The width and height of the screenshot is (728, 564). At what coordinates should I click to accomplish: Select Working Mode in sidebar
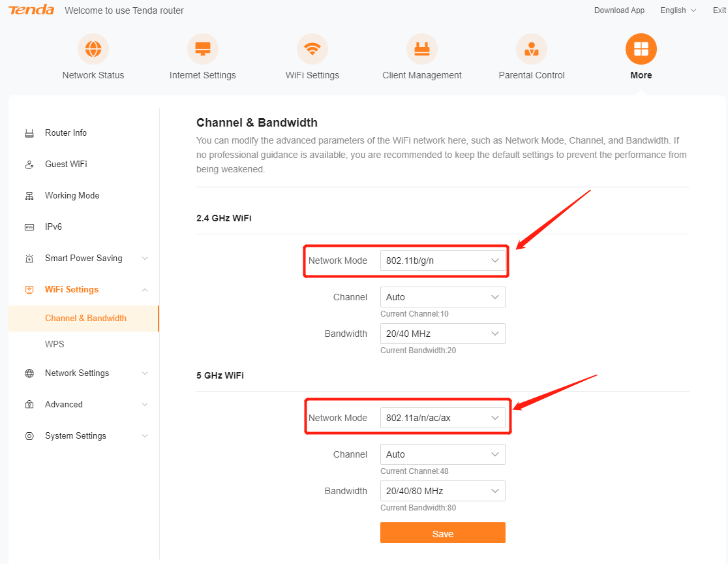(x=72, y=196)
